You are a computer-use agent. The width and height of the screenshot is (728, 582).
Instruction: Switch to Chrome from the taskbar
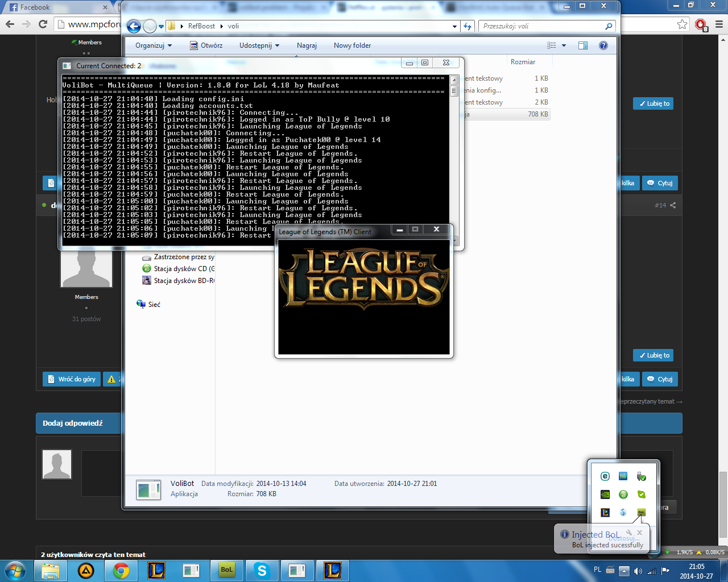tap(121, 570)
